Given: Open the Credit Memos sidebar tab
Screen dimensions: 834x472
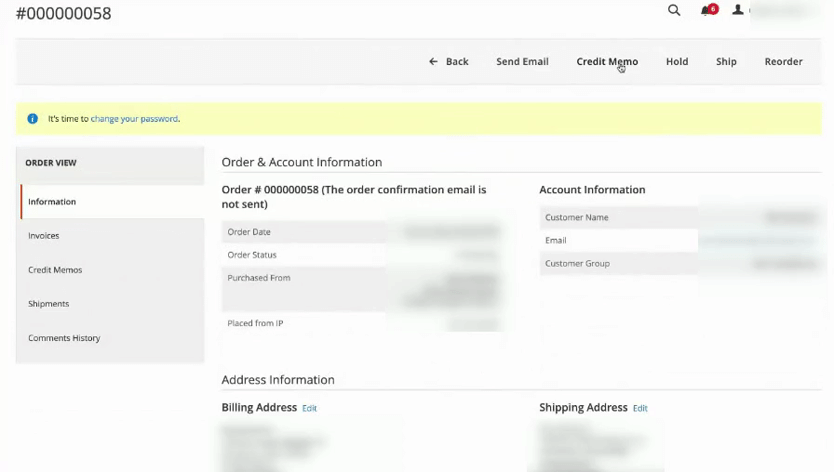Looking at the screenshot, I should tap(55, 270).
